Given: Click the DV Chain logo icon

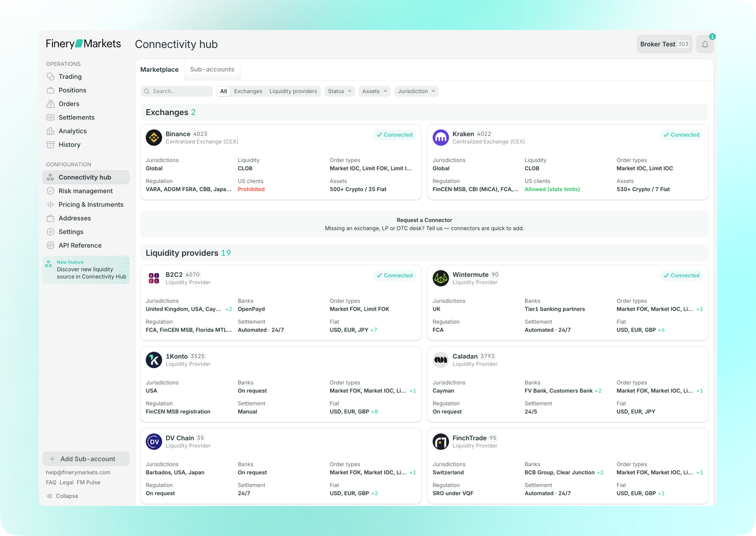Looking at the screenshot, I should click(x=154, y=441).
